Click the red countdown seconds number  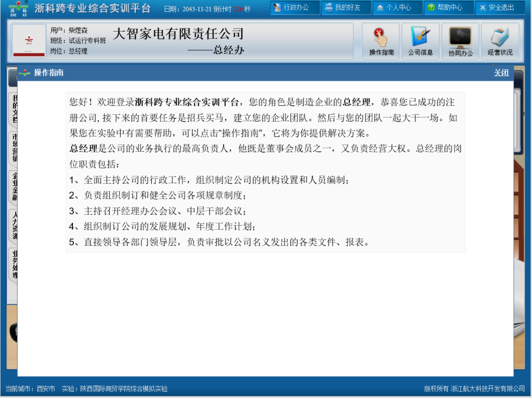238,9
